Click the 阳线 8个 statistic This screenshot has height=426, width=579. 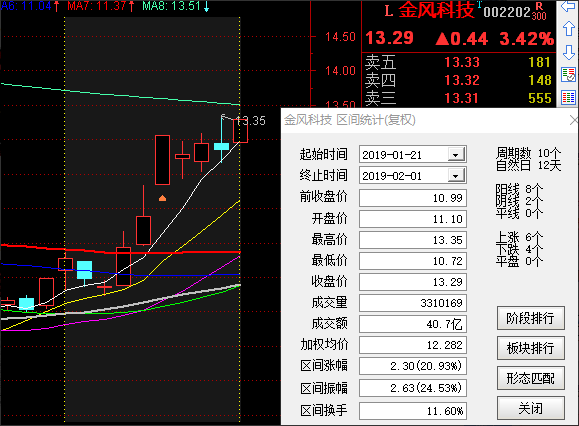tap(520, 189)
